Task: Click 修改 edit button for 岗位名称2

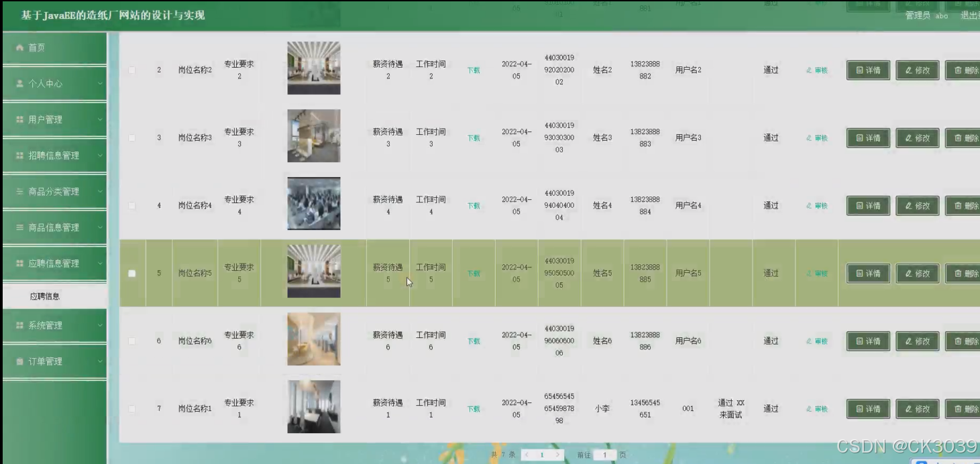Action: click(x=918, y=70)
